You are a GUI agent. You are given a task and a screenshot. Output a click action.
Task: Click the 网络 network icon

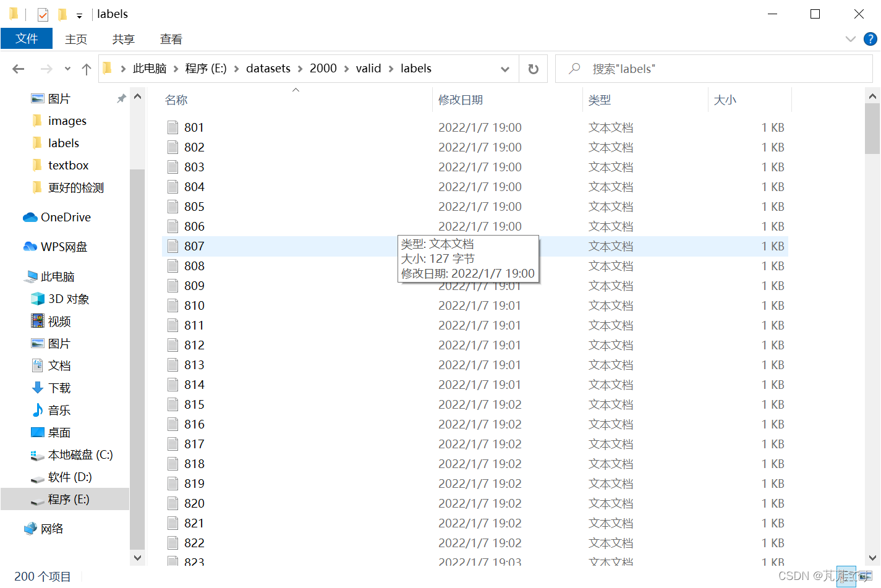[30, 529]
